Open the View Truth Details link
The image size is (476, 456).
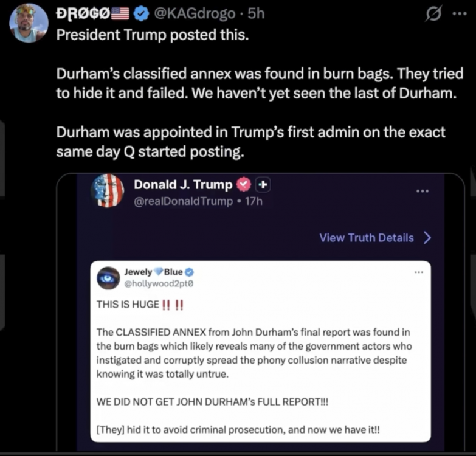point(367,238)
